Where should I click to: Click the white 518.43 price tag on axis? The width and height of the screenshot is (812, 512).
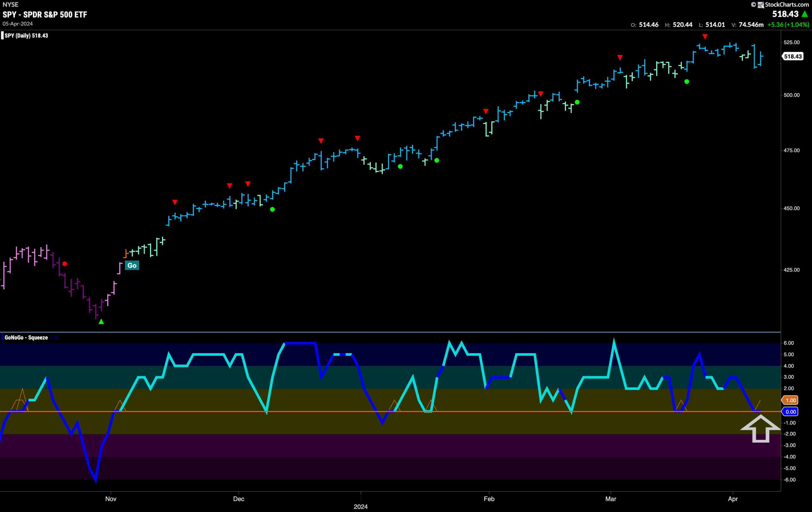[793, 56]
